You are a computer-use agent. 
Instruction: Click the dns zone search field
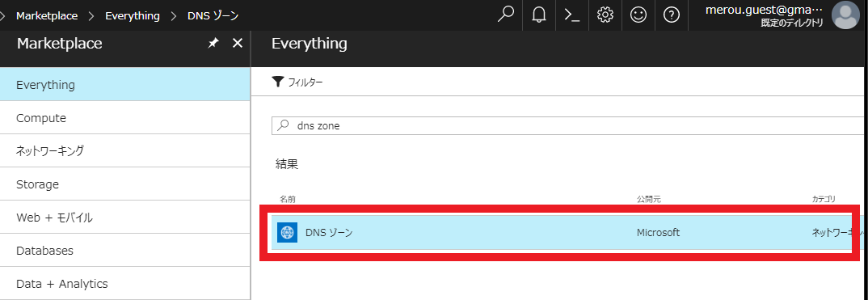570,125
